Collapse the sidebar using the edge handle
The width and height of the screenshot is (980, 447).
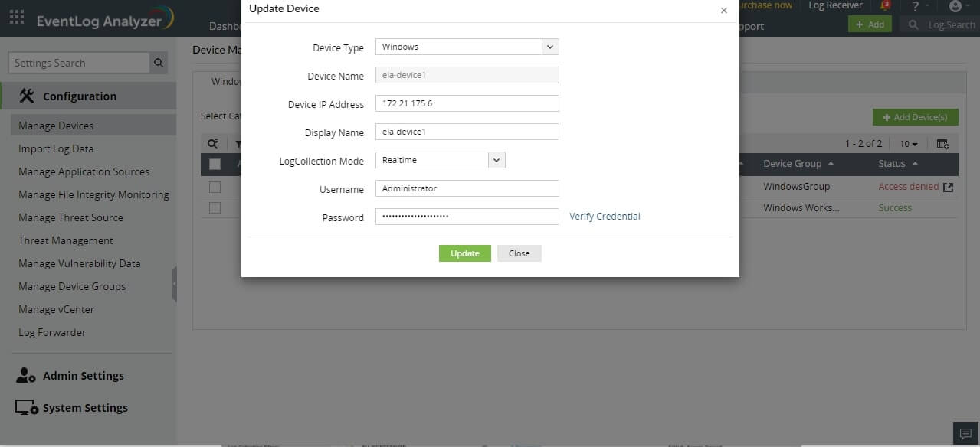[x=174, y=283]
